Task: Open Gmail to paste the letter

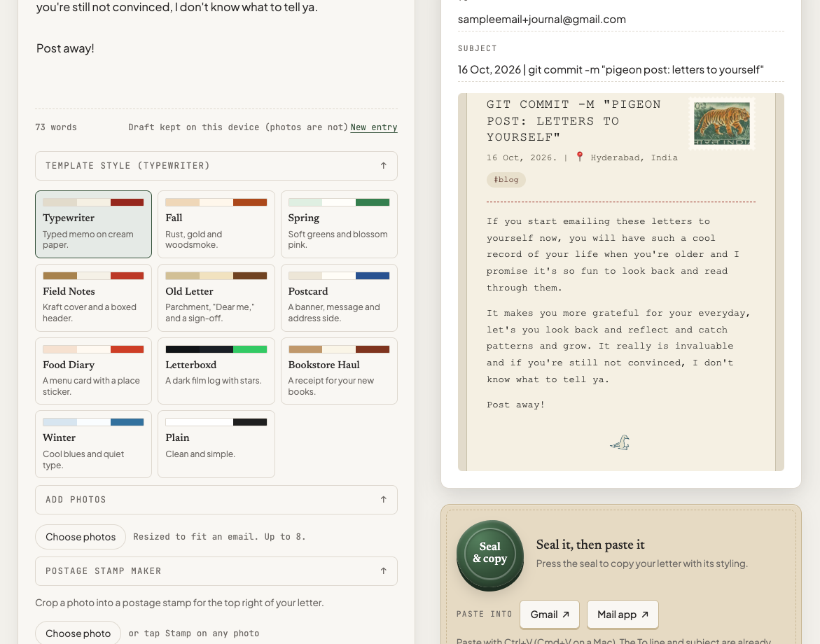Action: click(x=550, y=615)
